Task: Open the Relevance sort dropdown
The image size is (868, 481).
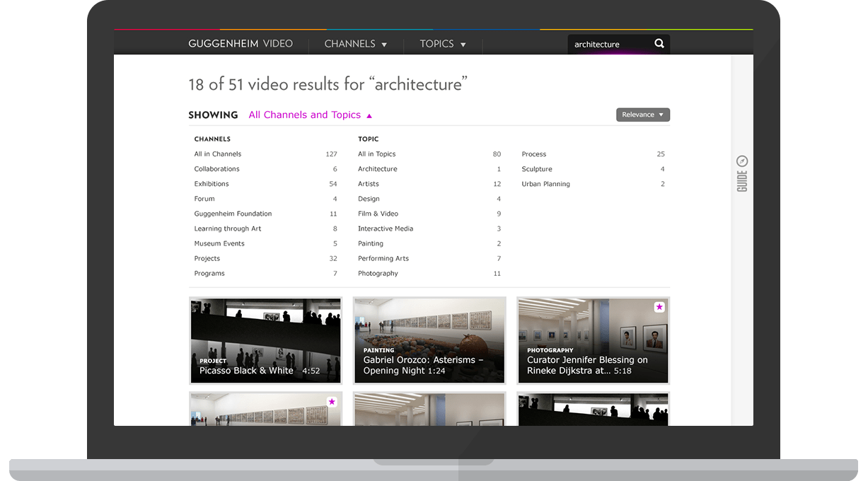Action: point(642,114)
